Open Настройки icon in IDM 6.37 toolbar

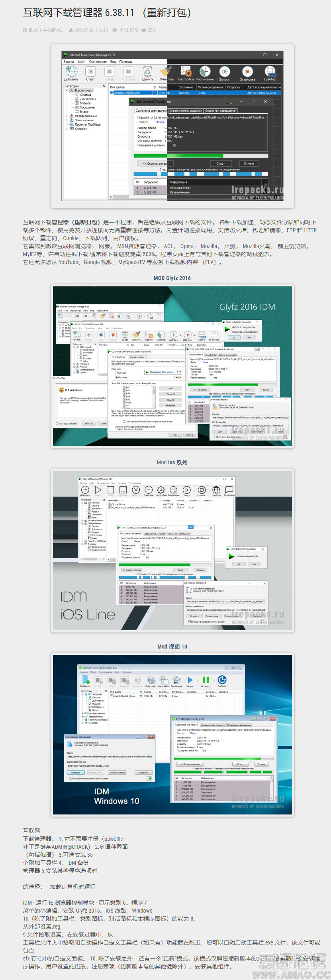coord(186,71)
